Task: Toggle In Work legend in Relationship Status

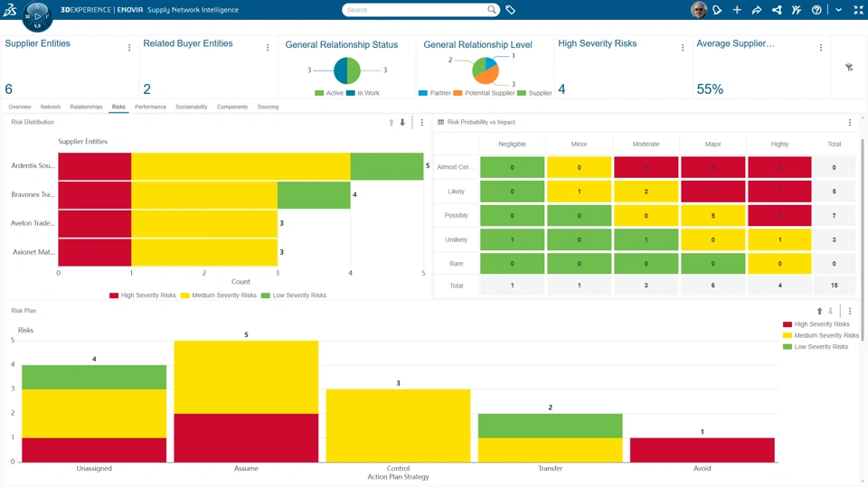Action: click(x=363, y=93)
